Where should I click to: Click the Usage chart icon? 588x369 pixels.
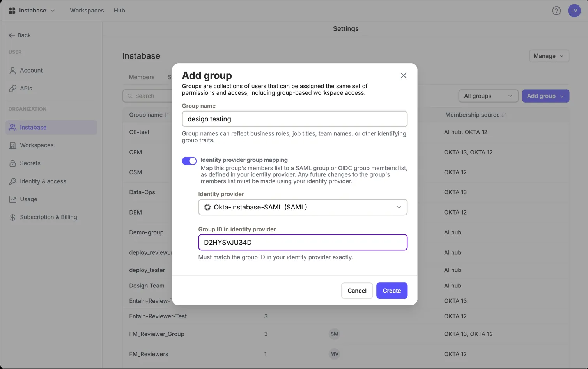point(12,199)
